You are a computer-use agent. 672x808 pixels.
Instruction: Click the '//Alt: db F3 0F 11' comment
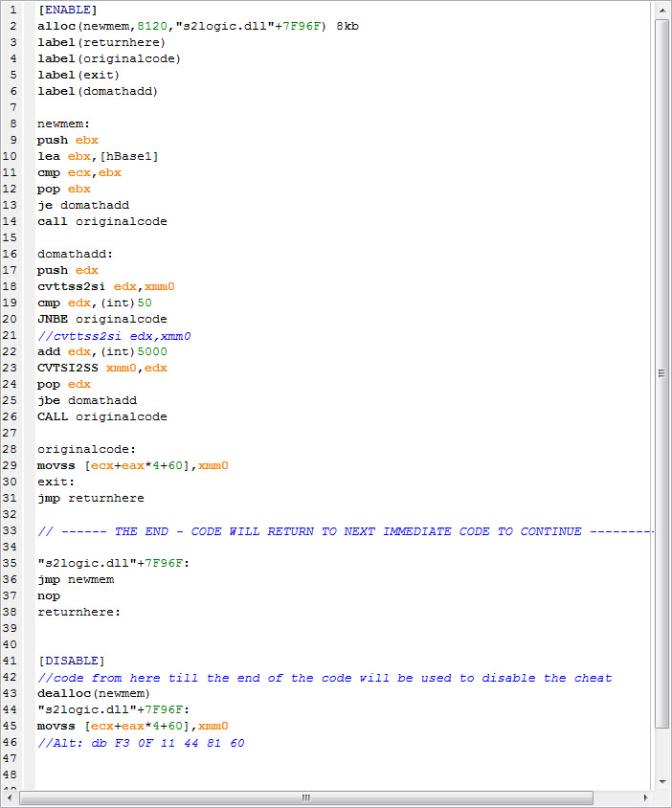141,742
